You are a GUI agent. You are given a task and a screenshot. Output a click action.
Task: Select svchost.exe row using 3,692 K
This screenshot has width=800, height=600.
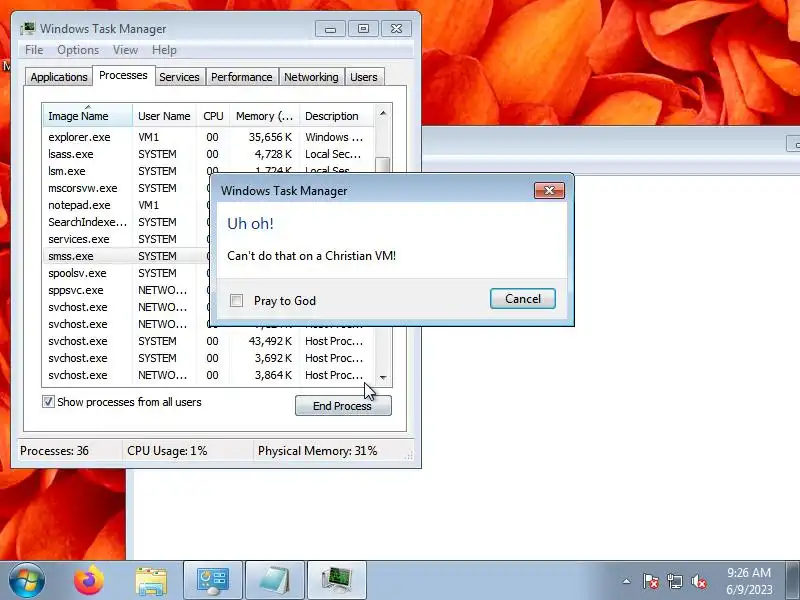point(208,358)
